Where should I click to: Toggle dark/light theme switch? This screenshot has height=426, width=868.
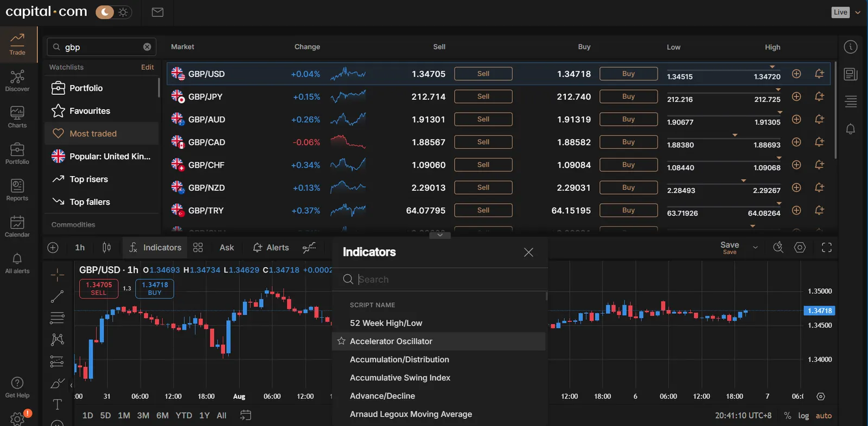tap(113, 12)
